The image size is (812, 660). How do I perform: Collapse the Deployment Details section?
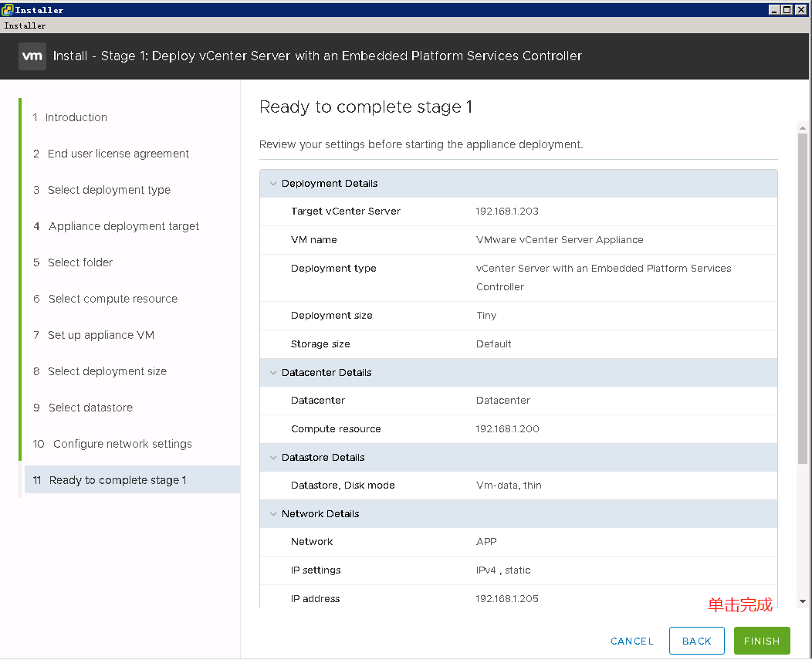point(273,184)
